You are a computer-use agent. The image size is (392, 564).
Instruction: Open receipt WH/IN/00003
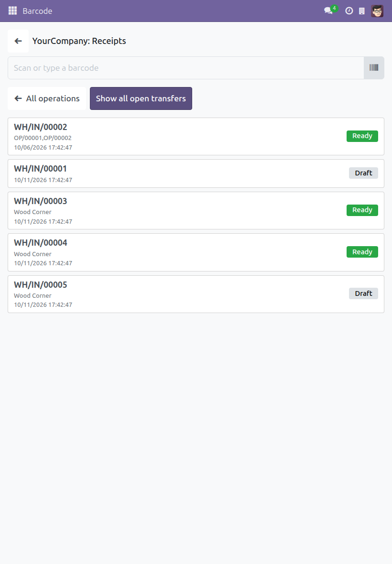(196, 210)
